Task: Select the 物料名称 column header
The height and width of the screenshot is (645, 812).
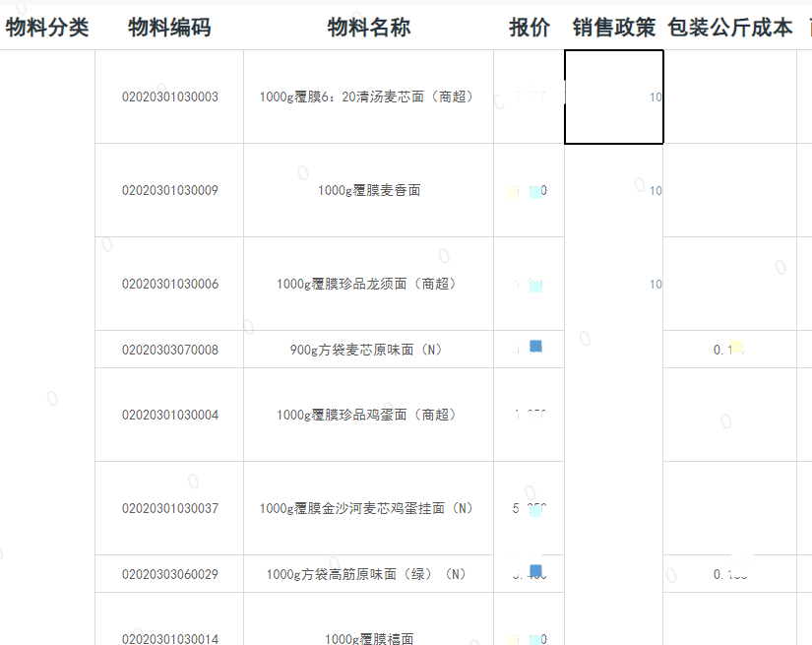Action: [369, 28]
